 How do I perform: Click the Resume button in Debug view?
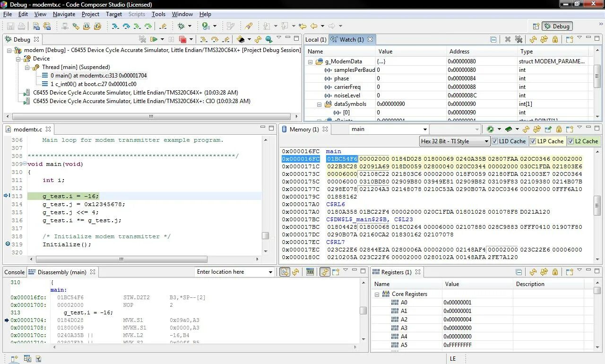[x=154, y=39]
